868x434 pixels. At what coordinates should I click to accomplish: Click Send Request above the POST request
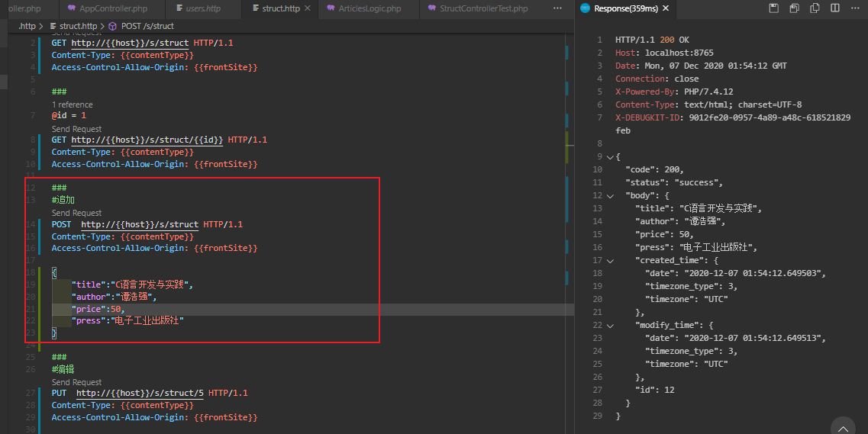(x=76, y=213)
